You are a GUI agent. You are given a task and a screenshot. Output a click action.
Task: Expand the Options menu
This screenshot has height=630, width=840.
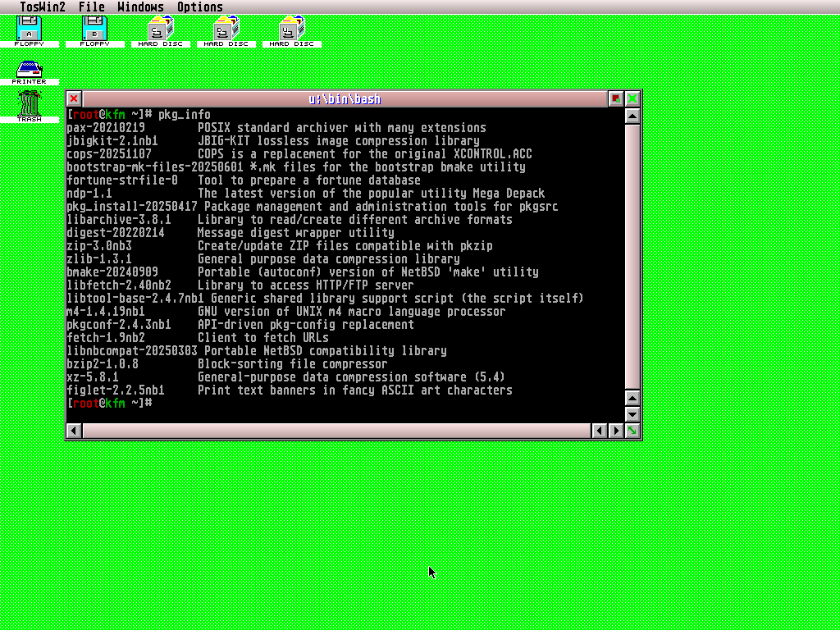click(x=200, y=7)
